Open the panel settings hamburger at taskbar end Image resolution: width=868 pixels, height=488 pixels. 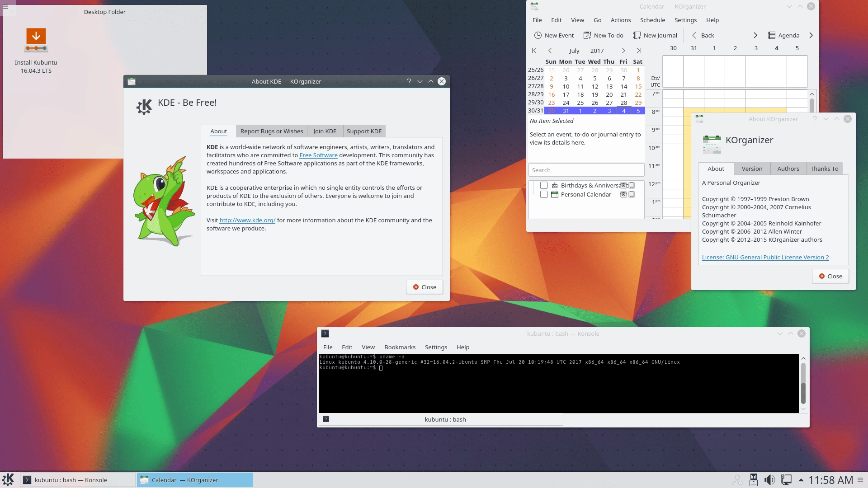[860, 480]
